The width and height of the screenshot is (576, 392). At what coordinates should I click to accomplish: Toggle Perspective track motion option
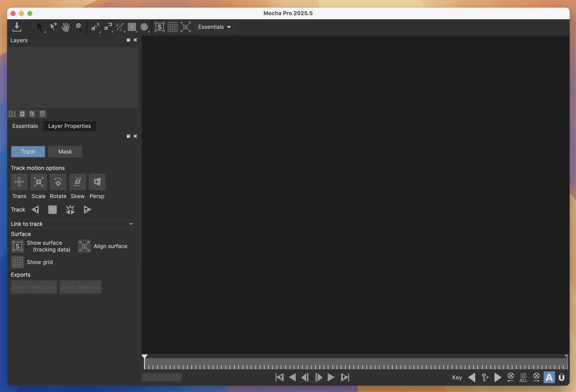[97, 182]
